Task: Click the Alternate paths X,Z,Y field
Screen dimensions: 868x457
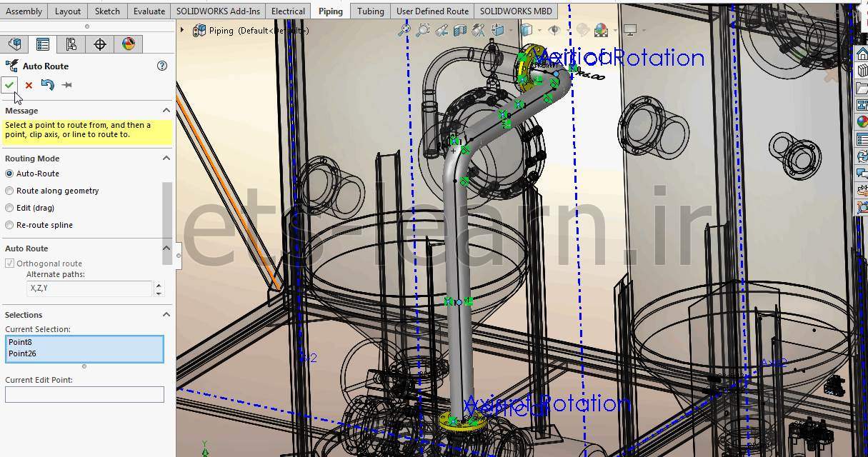Action: (x=90, y=288)
